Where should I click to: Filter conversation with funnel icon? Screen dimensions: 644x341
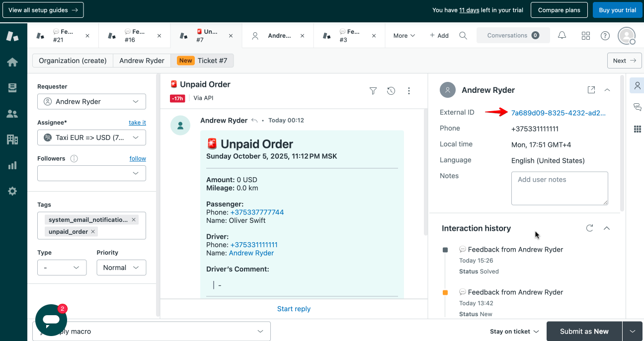coord(373,91)
